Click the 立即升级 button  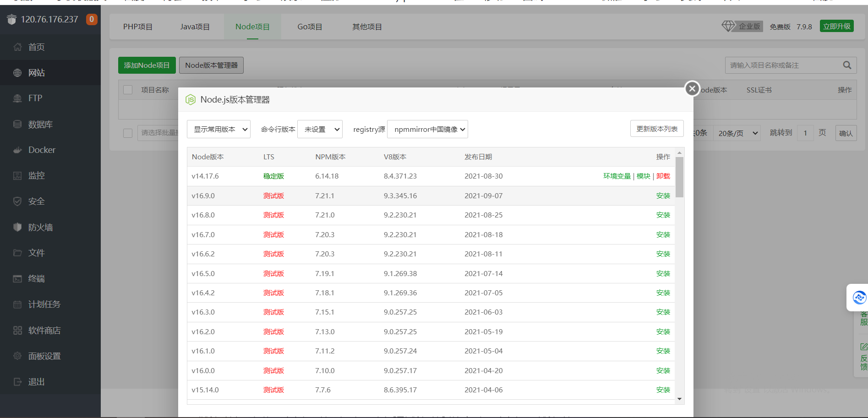837,26
